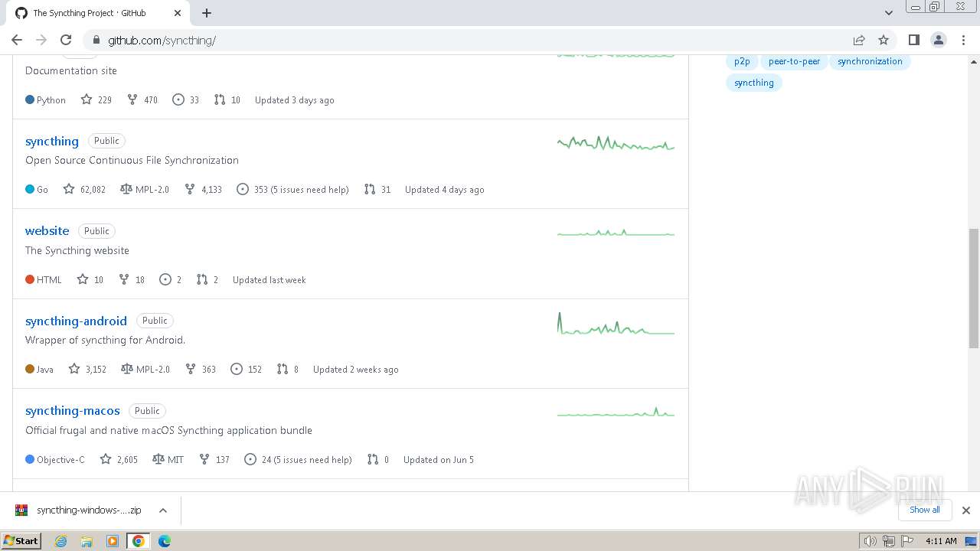Viewport: 980px width, 551px height.
Task: Open a new browser tab
Action: [207, 13]
